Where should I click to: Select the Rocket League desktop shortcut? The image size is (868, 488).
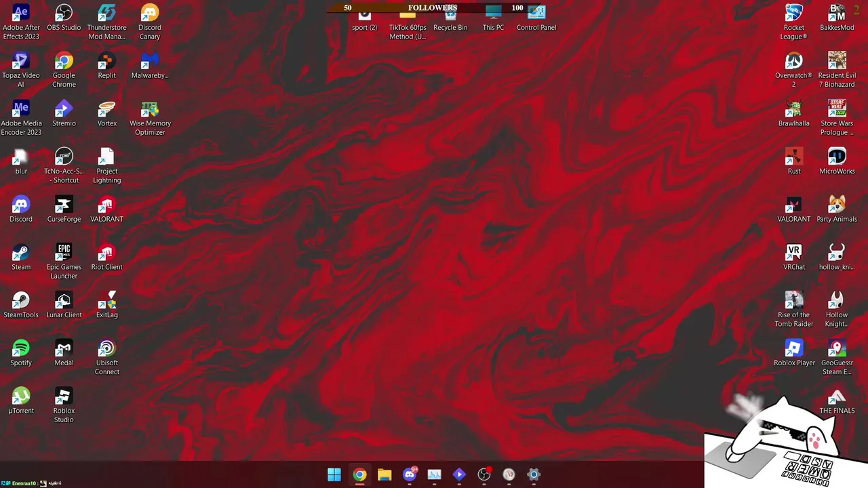(x=794, y=22)
